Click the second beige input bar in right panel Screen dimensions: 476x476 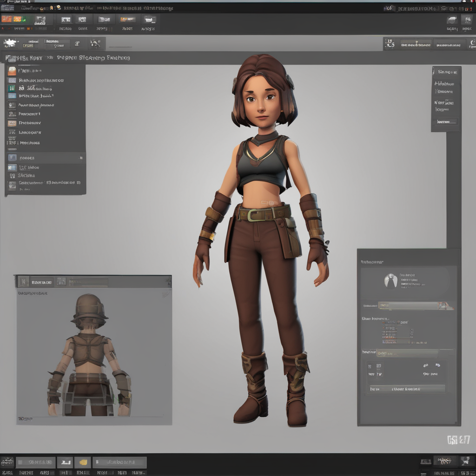point(407,353)
